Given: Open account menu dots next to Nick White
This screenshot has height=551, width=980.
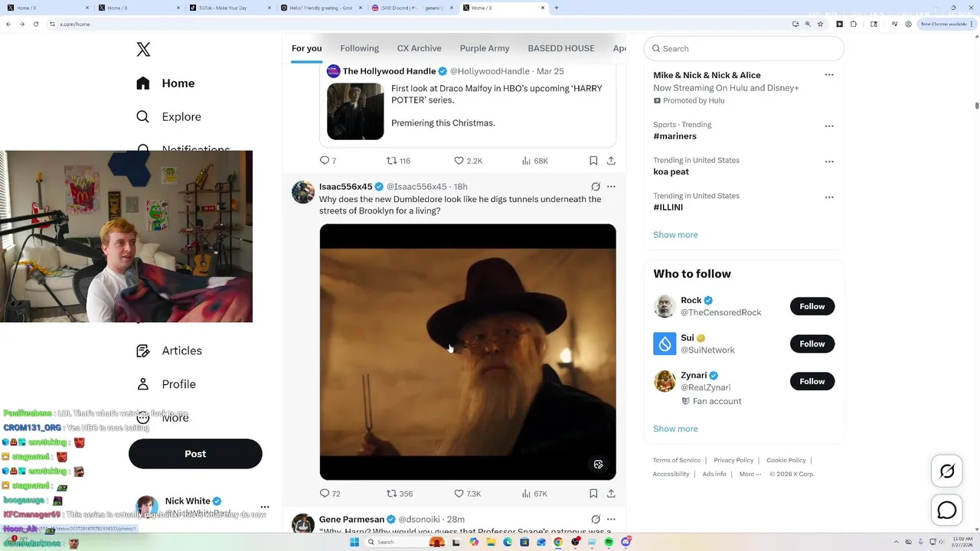Looking at the screenshot, I should [265, 507].
